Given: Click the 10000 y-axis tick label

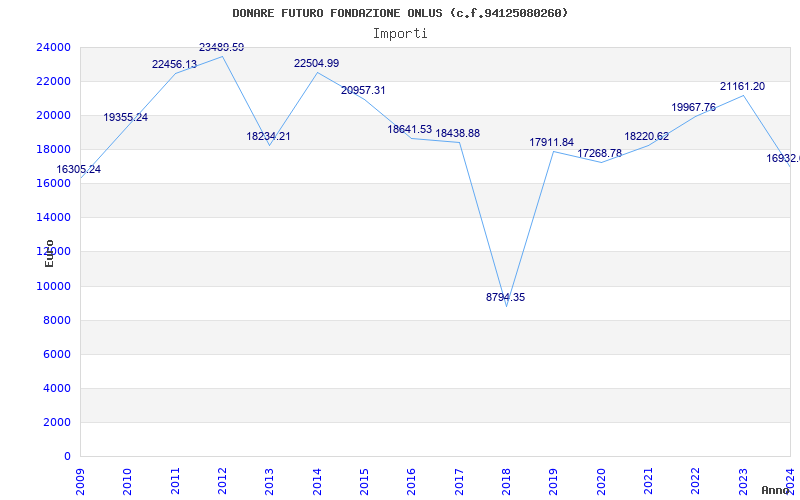Looking at the screenshot, I should click(x=54, y=286).
